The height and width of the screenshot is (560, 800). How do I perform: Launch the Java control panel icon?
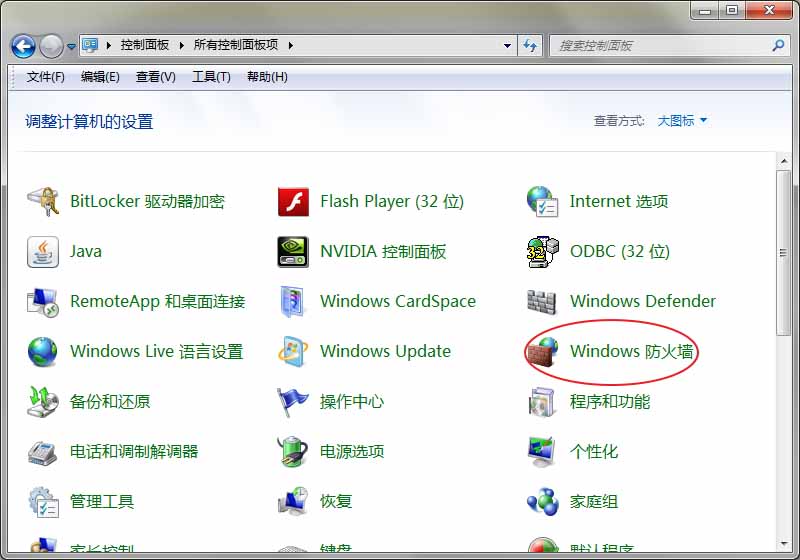click(43, 251)
